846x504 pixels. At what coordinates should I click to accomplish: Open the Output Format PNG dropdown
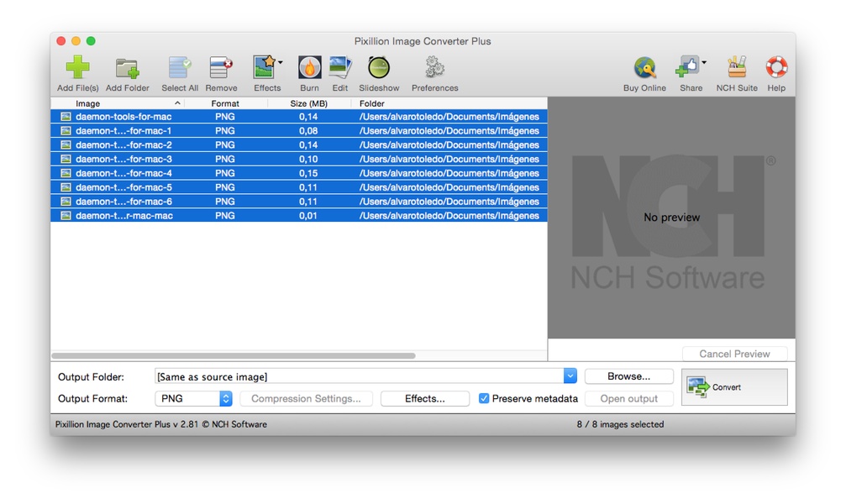193,398
